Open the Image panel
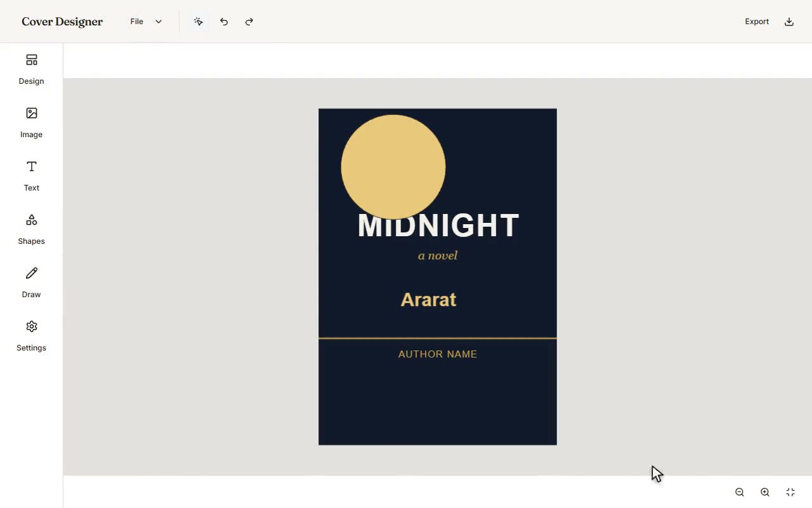 (x=31, y=123)
